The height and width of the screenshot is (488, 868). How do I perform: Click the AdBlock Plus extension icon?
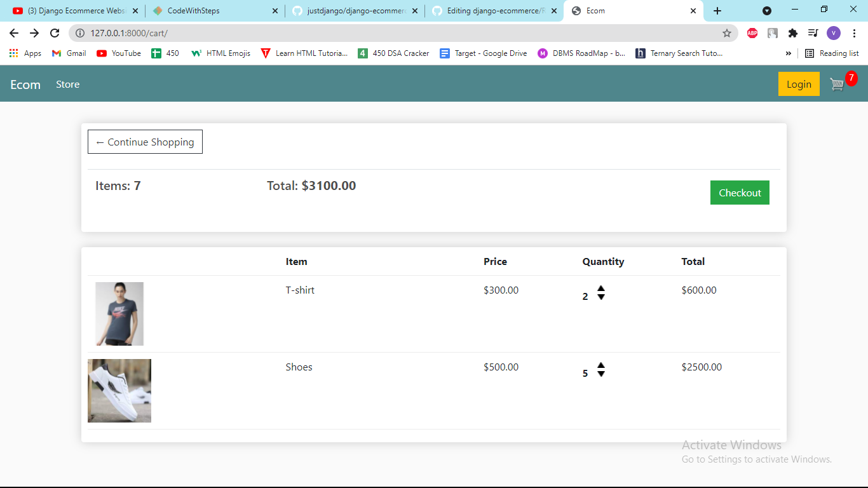coord(752,33)
